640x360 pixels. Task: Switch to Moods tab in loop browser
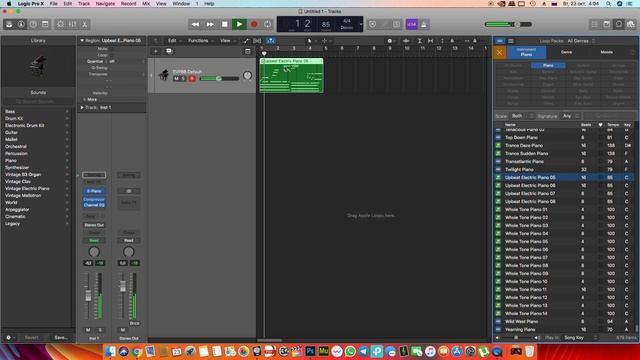pyautogui.click(x=606, y=52)
